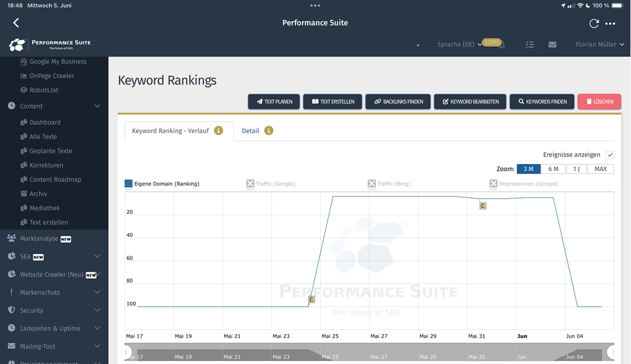Show info icon next to Detail tab
This screenshot has width=631, height=364.
268,131
